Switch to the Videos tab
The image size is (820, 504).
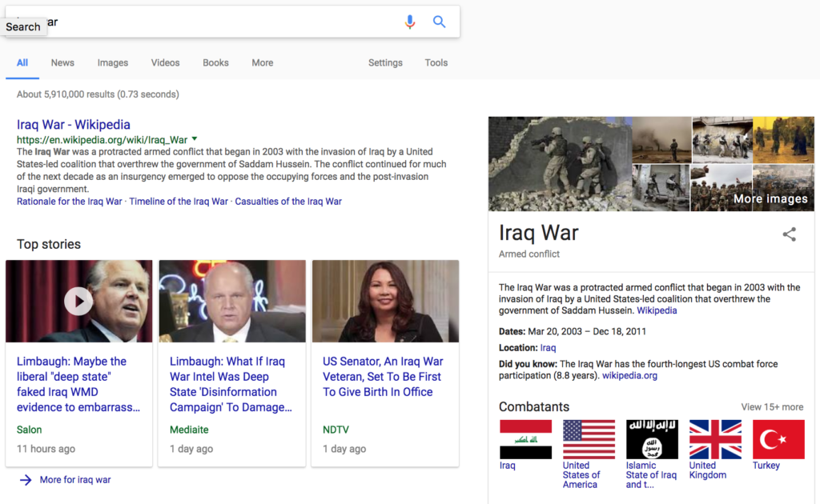165,62
